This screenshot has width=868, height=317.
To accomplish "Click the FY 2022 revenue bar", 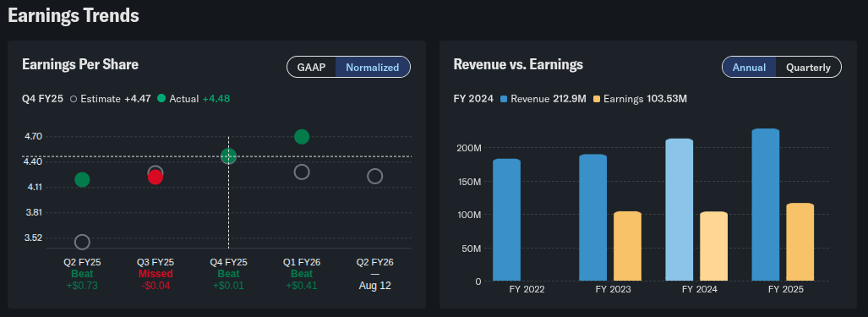I will [x=506, y=220].
